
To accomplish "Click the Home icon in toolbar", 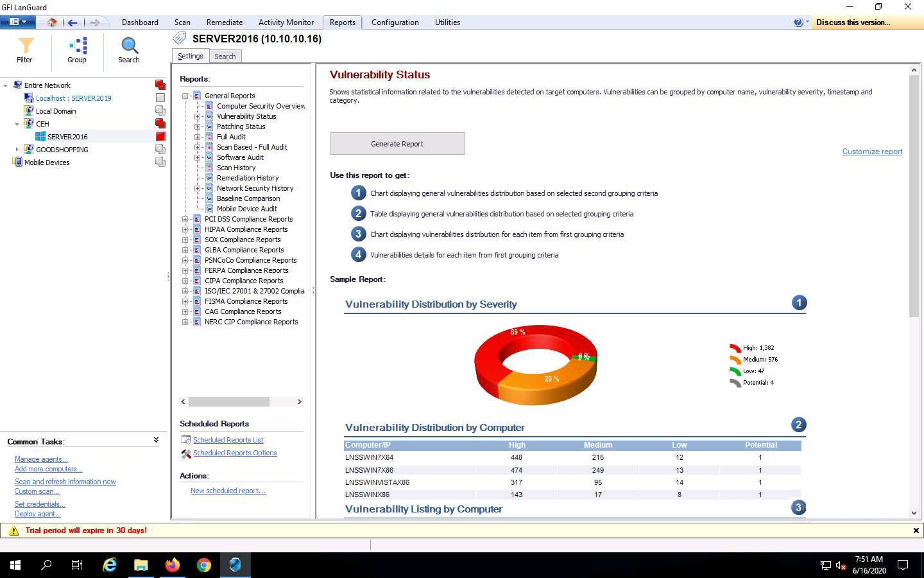I will click(51, 22).
